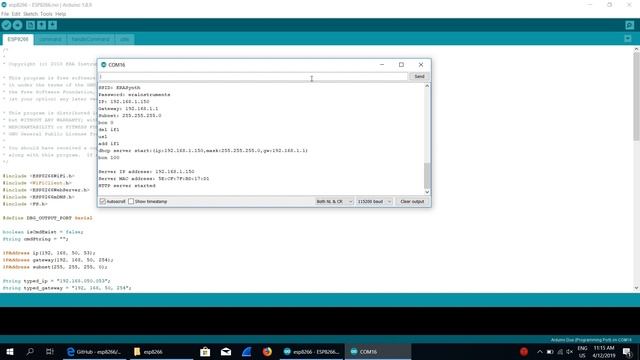Open the File menu
The image size is (640, 360).
[x=5, y=14]
